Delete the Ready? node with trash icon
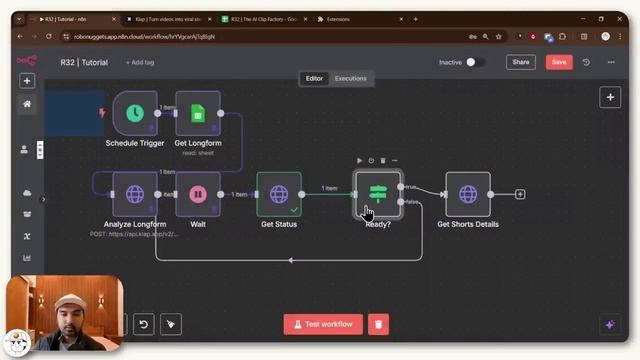 pyautogui.click(x=383, y=160)
